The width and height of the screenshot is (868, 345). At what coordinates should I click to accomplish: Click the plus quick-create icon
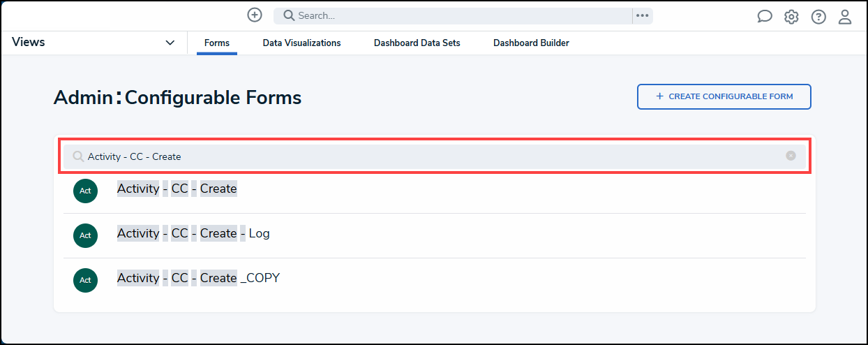click(255, 15)
